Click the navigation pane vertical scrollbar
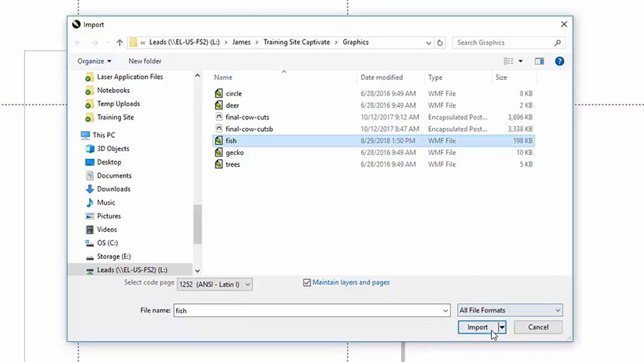The height and width of the screenshot is (362, 644). pos(197,225)
